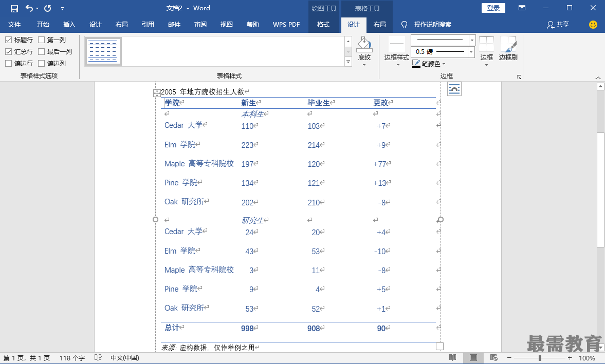This screenshot has width=605, height=364.
Task: Click table styles gallery up arrow
Action: coord(348,41)
